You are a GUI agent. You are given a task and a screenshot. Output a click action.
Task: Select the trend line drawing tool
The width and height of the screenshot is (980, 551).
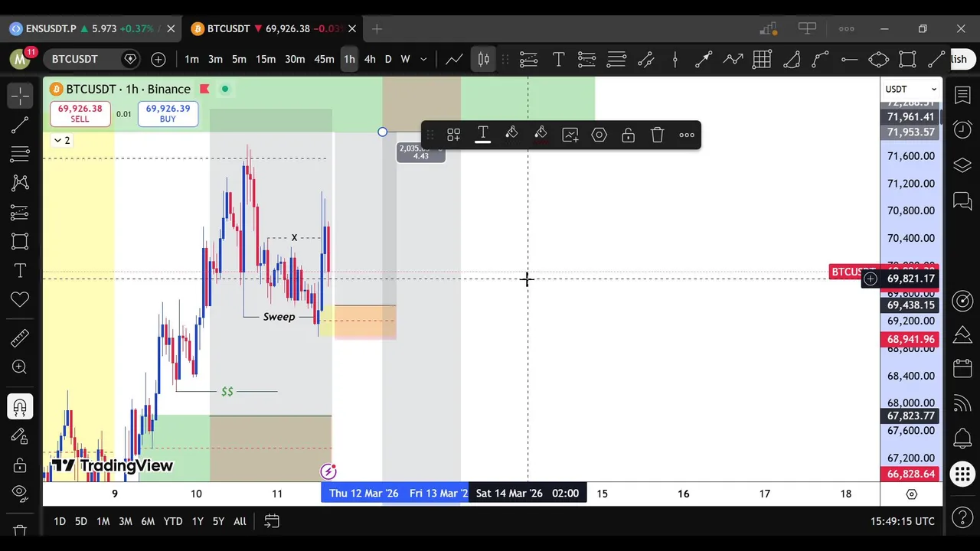pos(21,125)
